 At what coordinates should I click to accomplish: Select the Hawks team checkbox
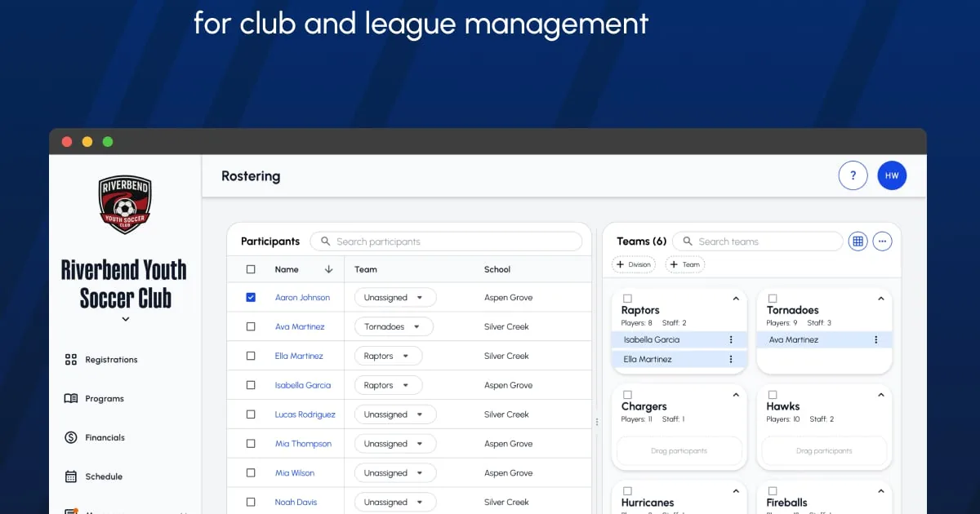[x=773, y=395]
